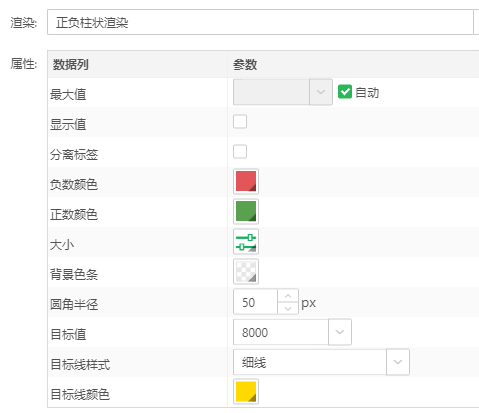This screenshot has width=479, height=413.
Task: Select the 负数颜色 row label
Action: click(74, 184)
